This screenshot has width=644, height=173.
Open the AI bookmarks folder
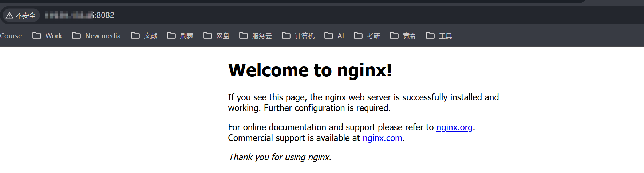point(334,36)
